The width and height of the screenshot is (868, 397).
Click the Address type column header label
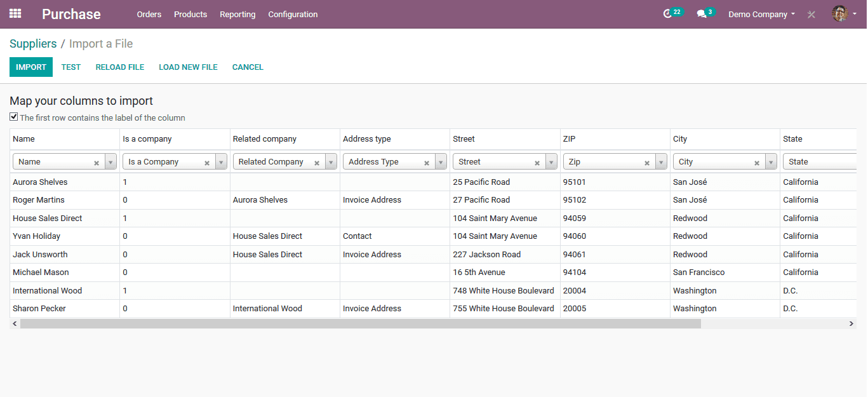(367, 138)
